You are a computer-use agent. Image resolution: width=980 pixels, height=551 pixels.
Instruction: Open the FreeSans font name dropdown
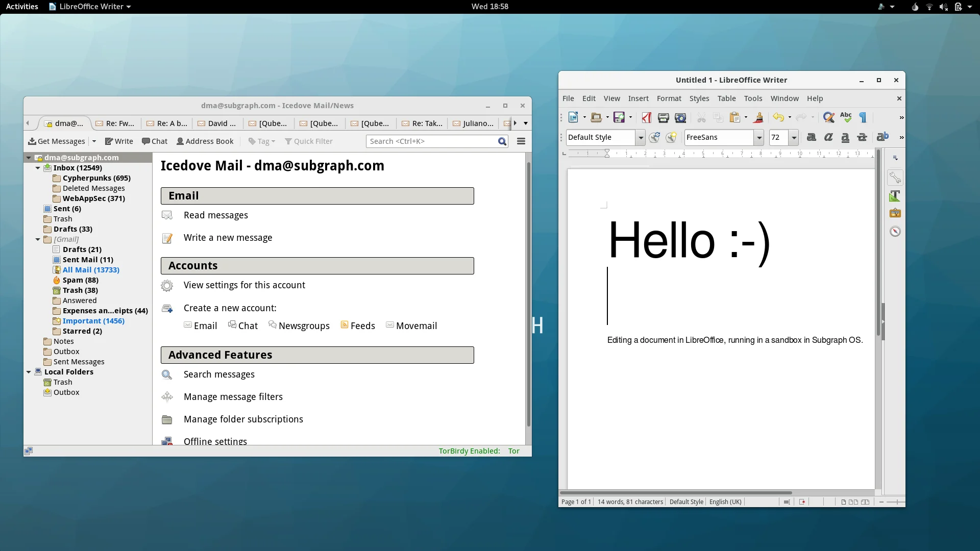[759, 138]
